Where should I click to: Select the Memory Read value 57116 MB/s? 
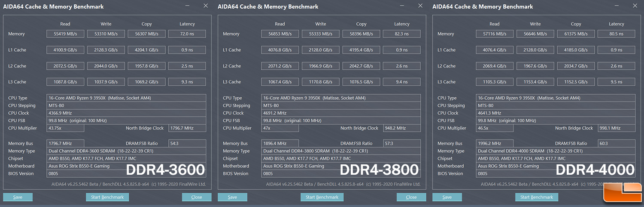[x=495, y=34]
